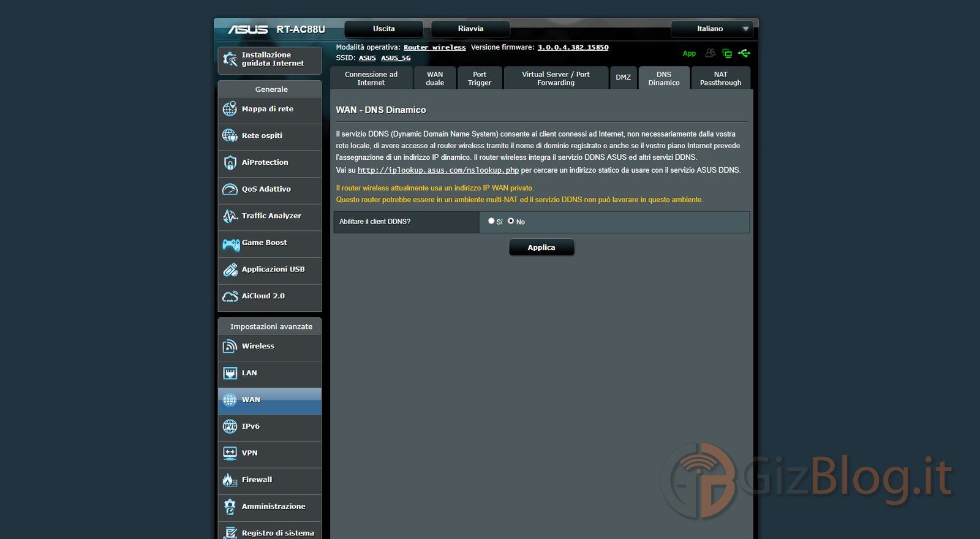Image resolution: width=980 pixels, height=539 pixels.
Task: Click the Traffic Analyzer icon
Action: 230,216
